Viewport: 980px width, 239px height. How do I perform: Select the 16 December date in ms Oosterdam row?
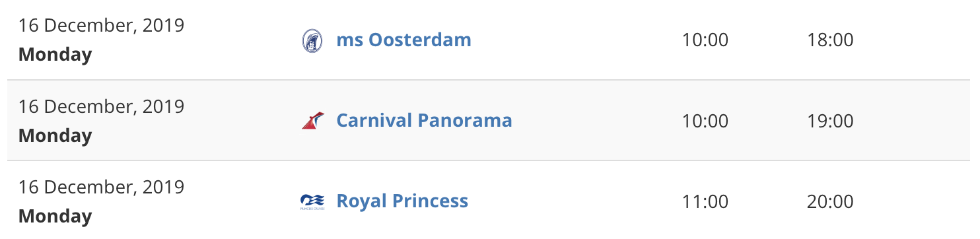pyautogui.click(x=102, y=26)
